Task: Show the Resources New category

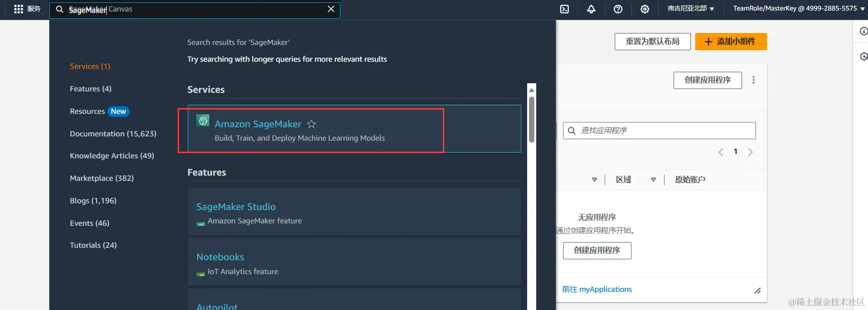Action: pos(100,111)
